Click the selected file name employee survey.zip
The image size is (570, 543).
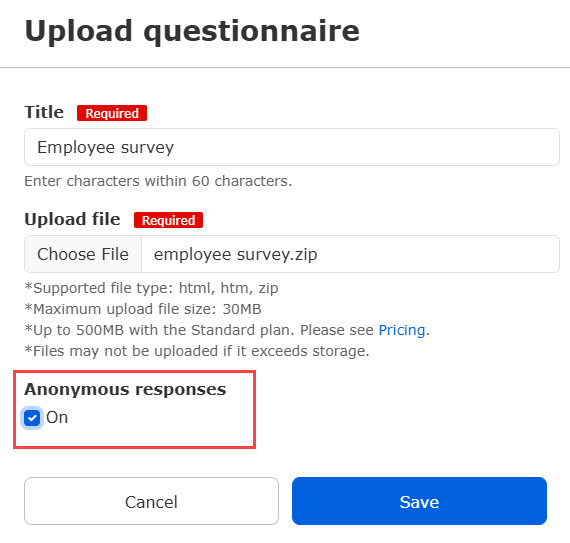pyautogui.click(x=236, y=254)
